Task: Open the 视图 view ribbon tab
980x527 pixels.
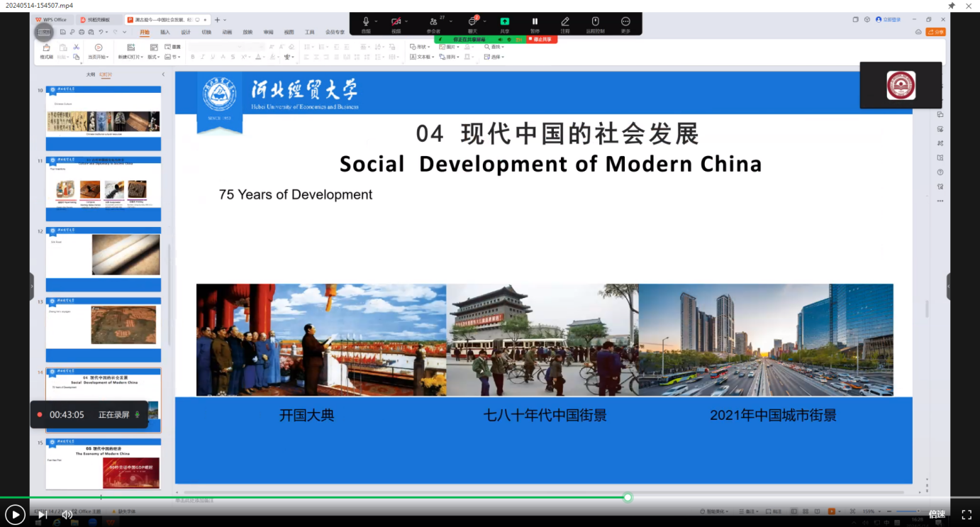Action: pyautogui.click(x=289, y=32)
